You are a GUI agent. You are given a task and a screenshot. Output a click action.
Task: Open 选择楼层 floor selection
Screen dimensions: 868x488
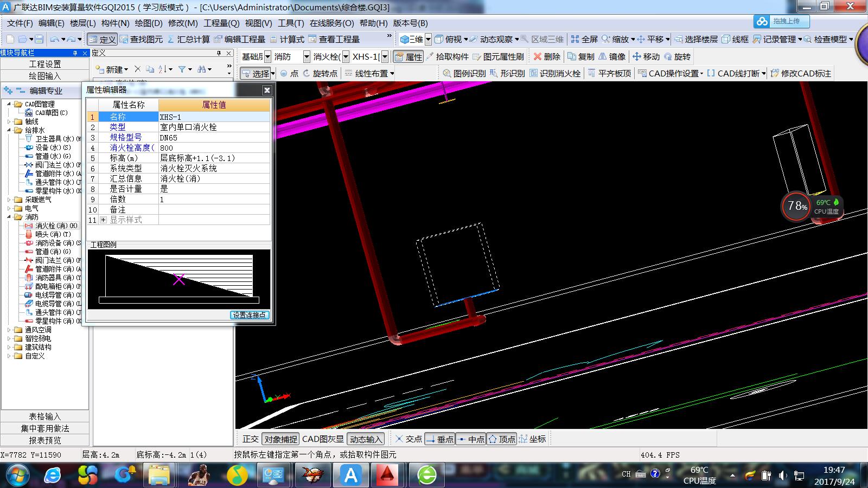click(696, 39)
